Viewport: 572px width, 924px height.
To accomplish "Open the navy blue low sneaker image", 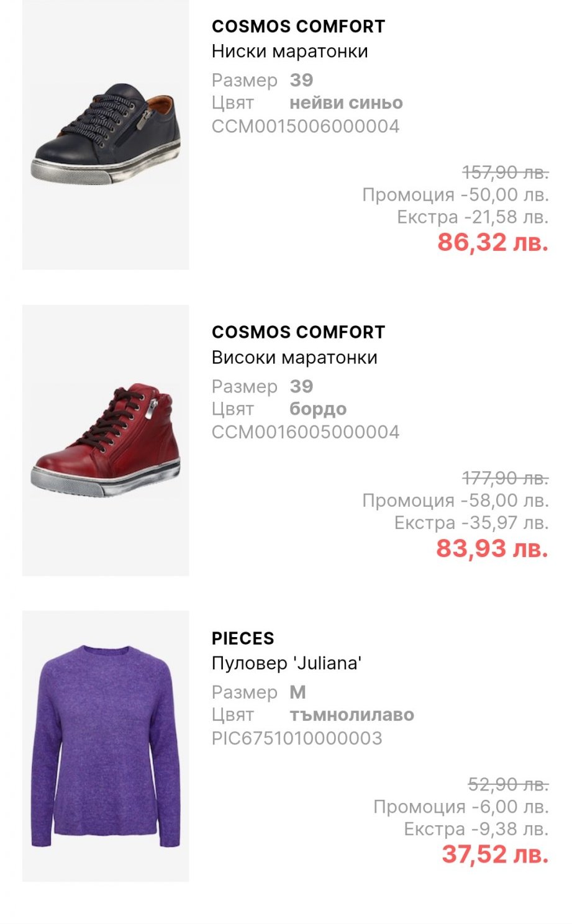I will (x=106, y=135).
